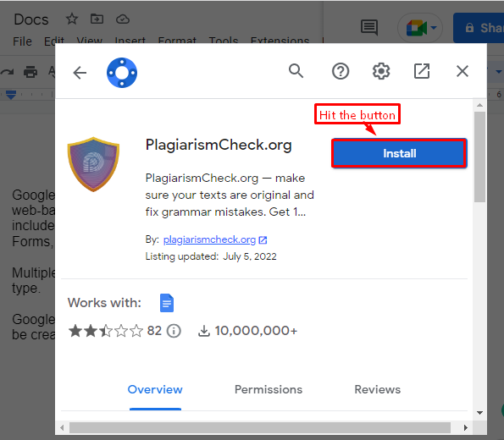
Task: Open the Extensions menu in Docs
Action: [280, 40]
